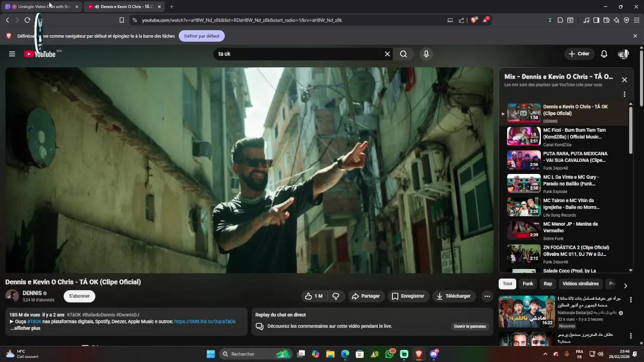
Task: Open Brave Leo AI sparkle icon
Action: point(616,20)
